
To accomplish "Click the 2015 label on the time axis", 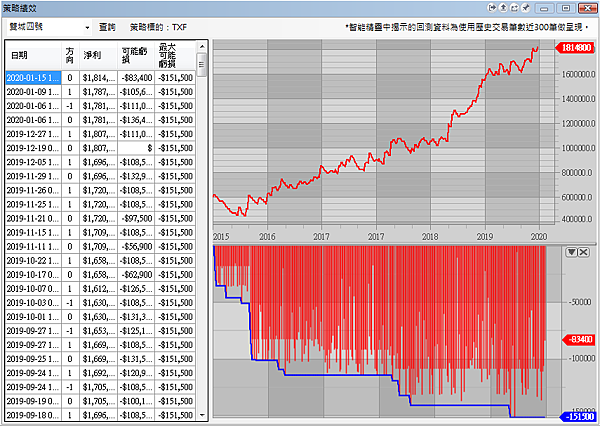I will coord(221,237).
